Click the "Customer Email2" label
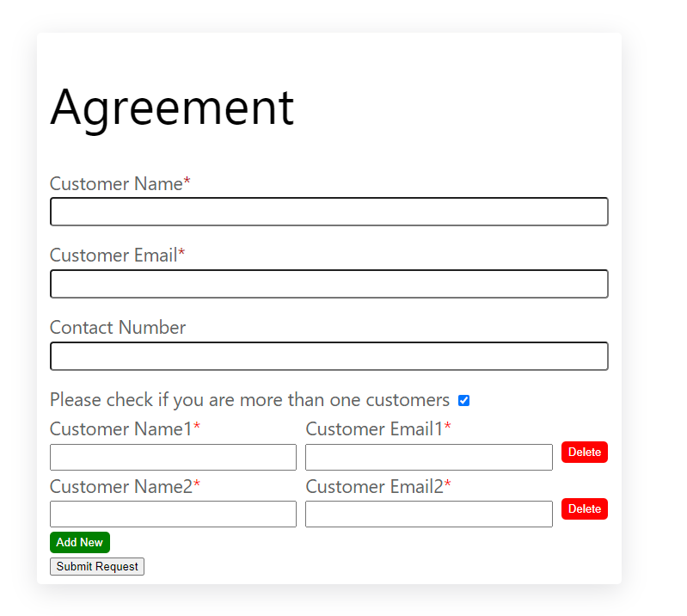Image resolution: width=687 pixels, height=616 pixels. 374,486
